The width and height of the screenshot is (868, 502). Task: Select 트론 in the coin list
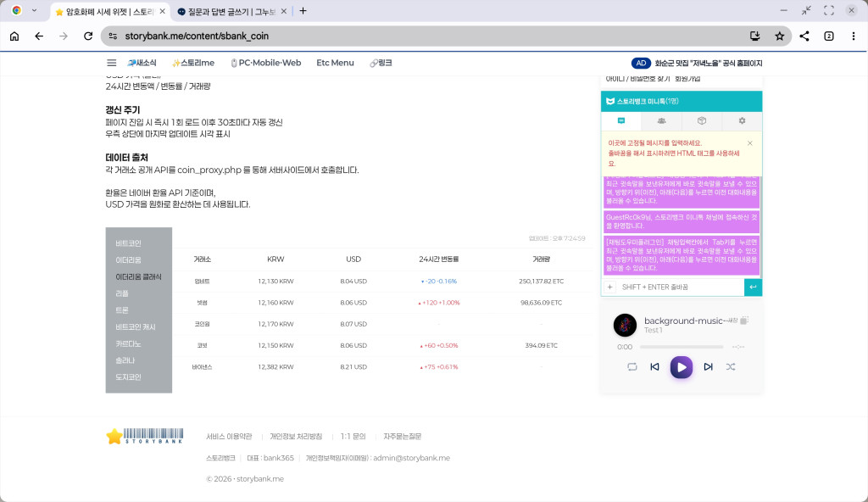coord(122,310)
